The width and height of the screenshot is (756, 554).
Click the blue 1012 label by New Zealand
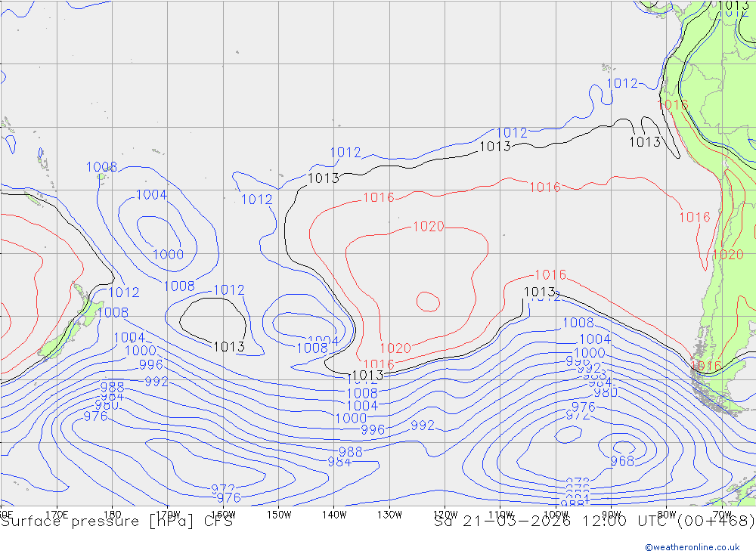124,292
